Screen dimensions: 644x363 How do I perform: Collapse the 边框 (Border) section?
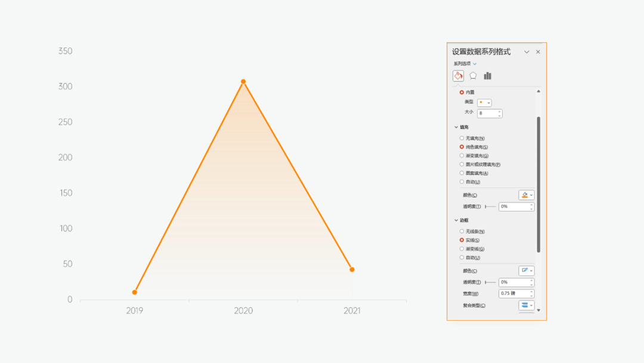point(456,220)
